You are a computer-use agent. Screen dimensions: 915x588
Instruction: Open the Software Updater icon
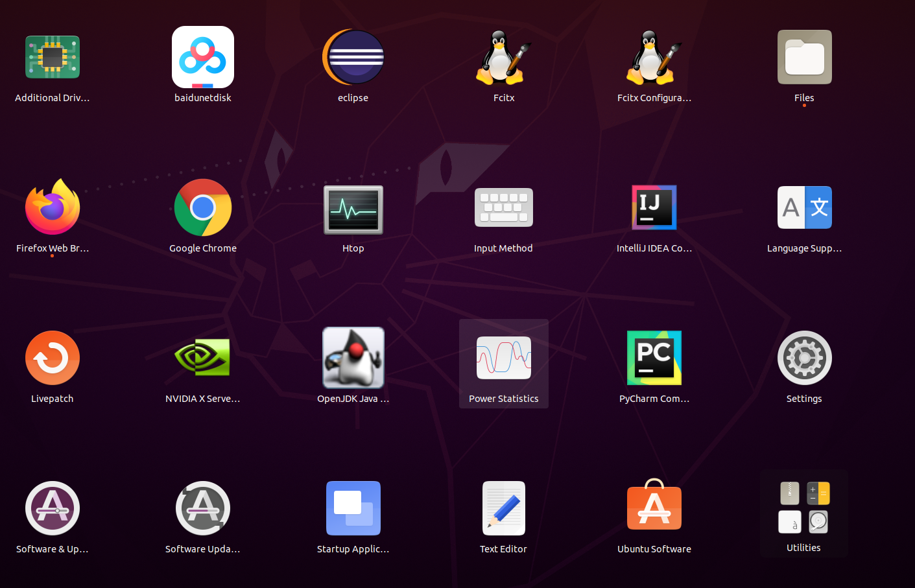203,508
